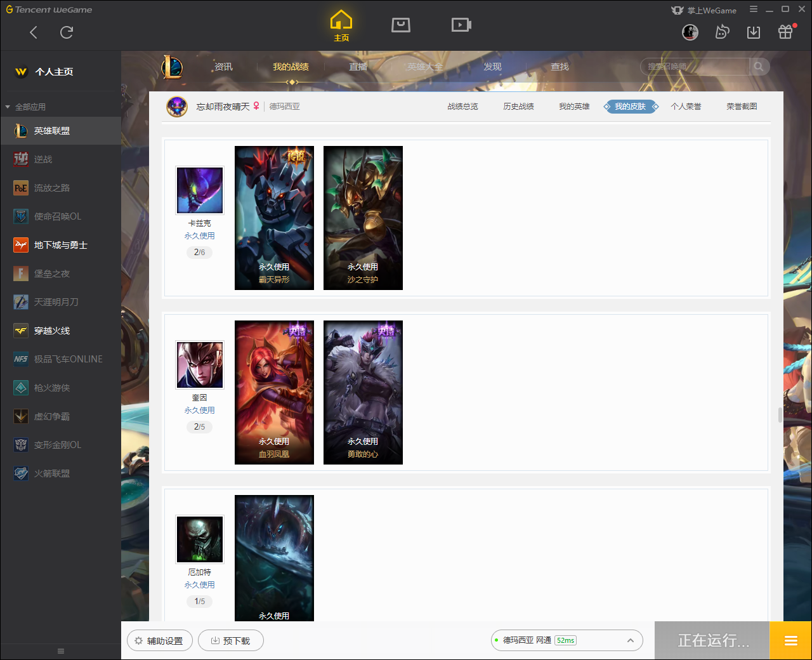Select 极品飞车ONLINE in sidebar

click(x=61, y=359)
